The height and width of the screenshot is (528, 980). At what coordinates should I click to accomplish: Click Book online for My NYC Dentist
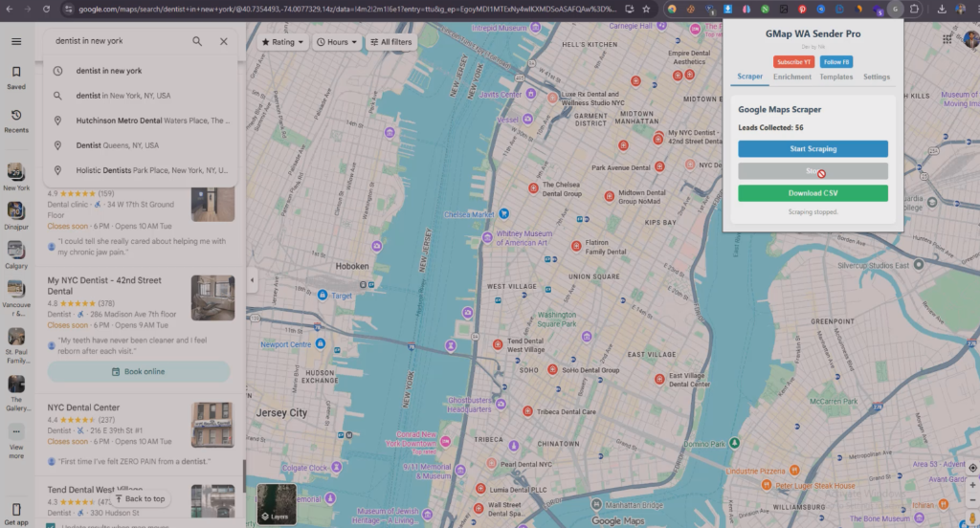(x=139, y=371)
